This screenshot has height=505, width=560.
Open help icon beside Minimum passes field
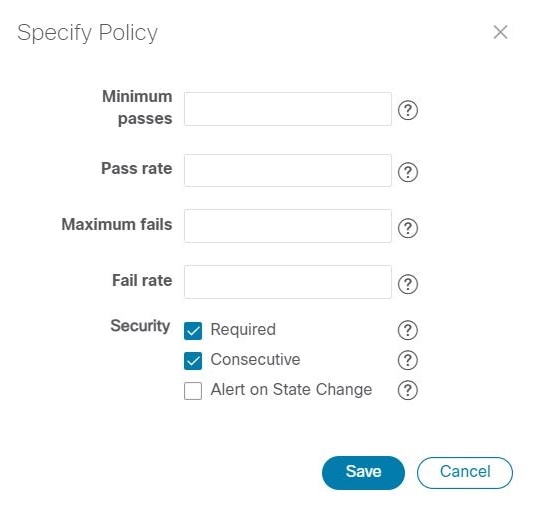(x=408, y=110)
